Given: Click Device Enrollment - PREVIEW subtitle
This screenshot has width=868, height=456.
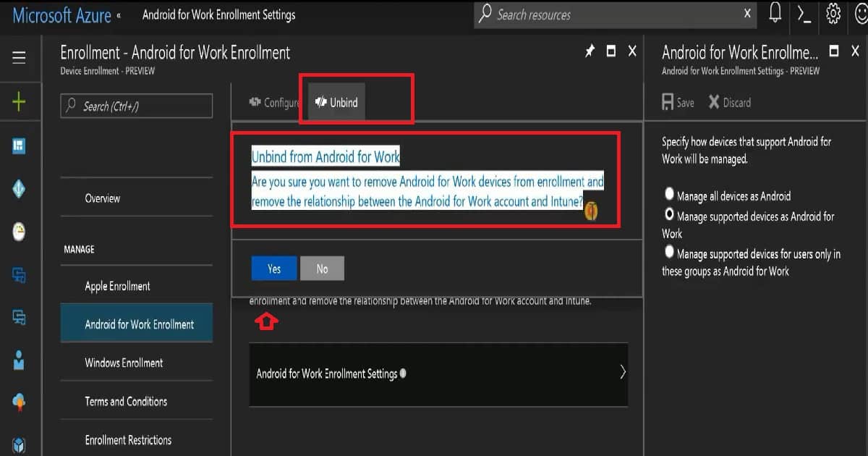Looking at the screenshot, I should [108, 71].
